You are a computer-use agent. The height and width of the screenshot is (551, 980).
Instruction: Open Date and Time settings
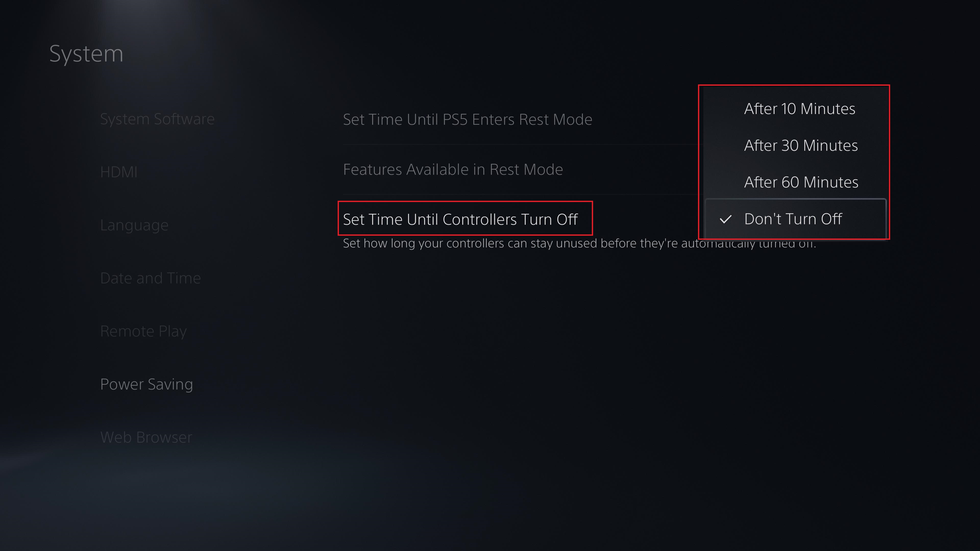(151, 277)
